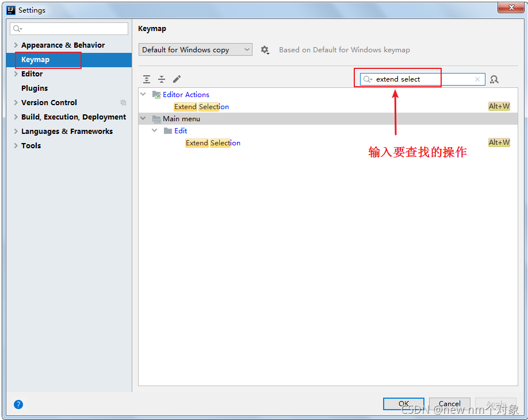Select Plugins in the settings sidebar
528x420 pixels.
tap(35, 88)
